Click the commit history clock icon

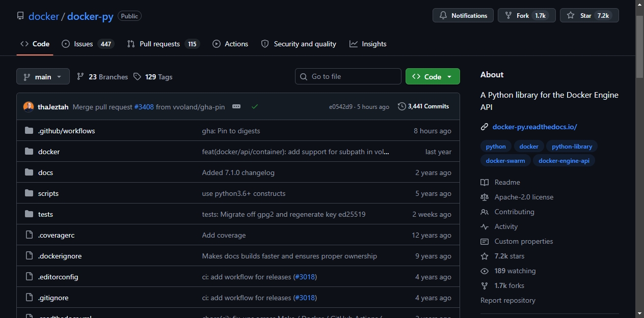click(402, 106)
